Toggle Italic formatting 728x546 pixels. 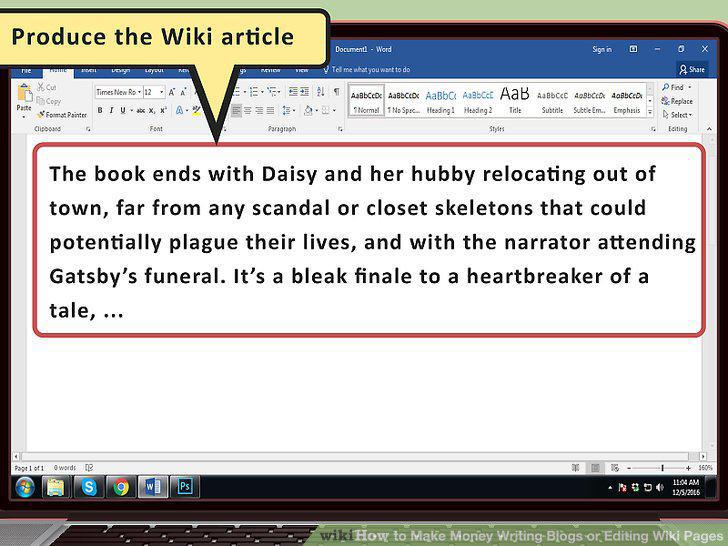pyautogui.click(x=111, y=110)
